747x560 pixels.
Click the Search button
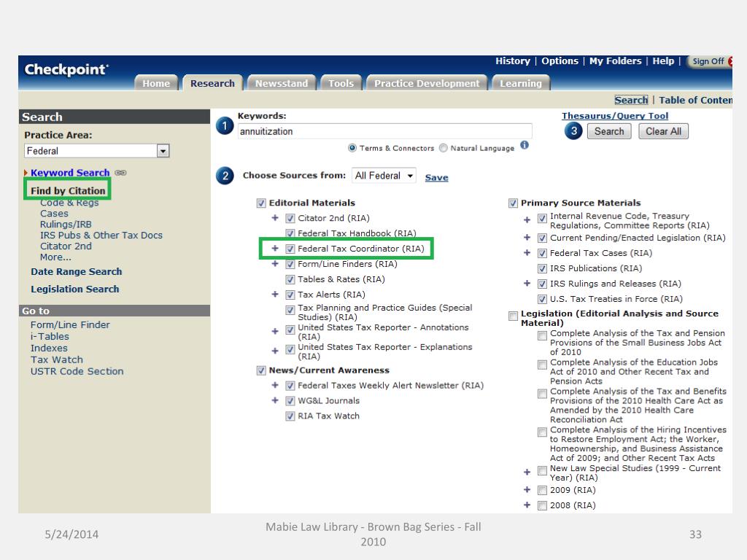click(x=609, y=131)
